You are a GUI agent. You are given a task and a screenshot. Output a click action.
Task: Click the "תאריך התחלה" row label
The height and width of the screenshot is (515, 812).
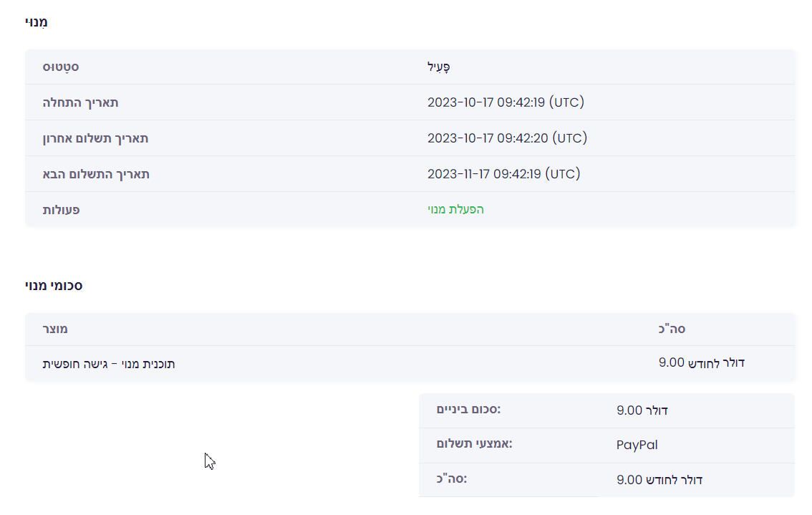point(80,102)
